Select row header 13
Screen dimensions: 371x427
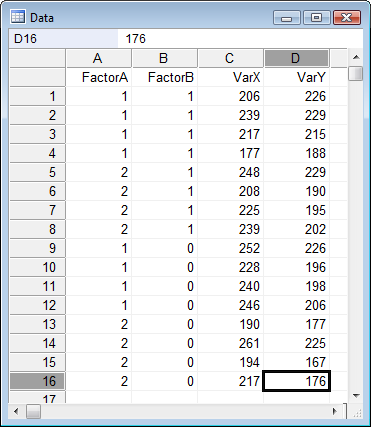pos(37,324)
